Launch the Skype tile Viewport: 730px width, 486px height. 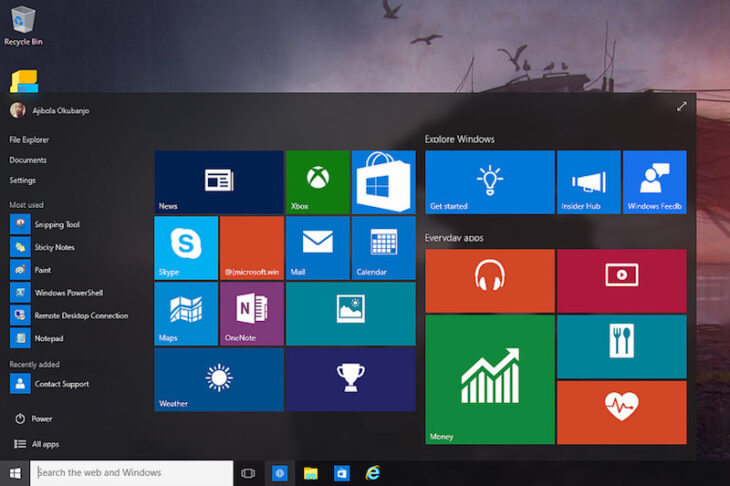pos(185,247)
